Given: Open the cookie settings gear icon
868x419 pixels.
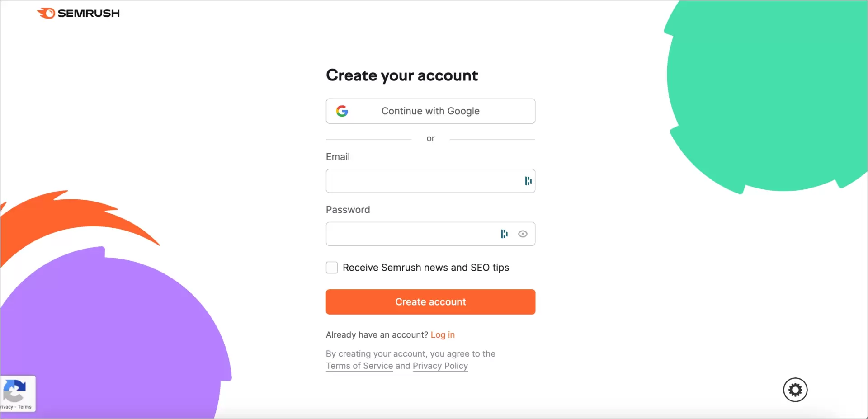Looking at the screenshot, I should [x=795, y=390].
